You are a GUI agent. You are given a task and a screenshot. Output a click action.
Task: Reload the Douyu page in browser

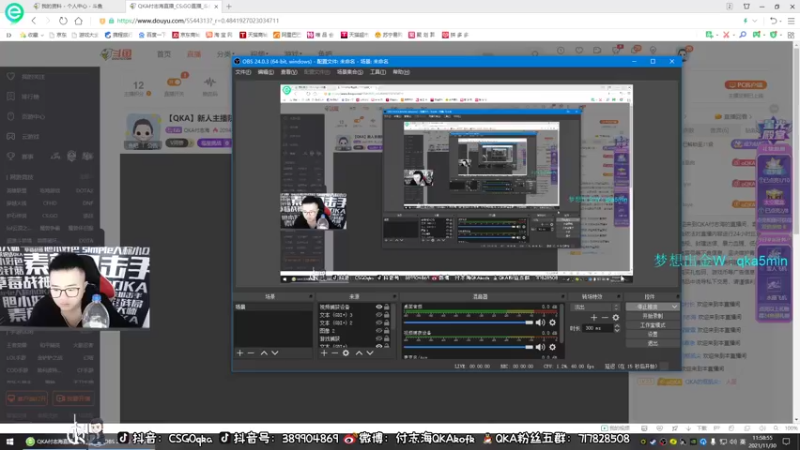click(x=63, y=21)
